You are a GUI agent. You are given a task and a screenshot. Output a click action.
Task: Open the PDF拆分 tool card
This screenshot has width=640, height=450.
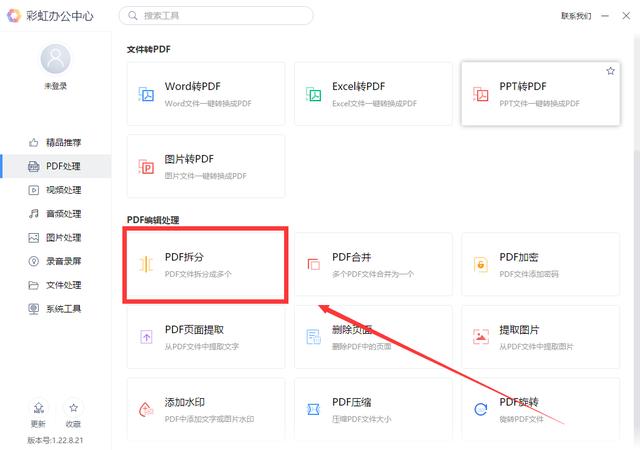coord(206,265)
